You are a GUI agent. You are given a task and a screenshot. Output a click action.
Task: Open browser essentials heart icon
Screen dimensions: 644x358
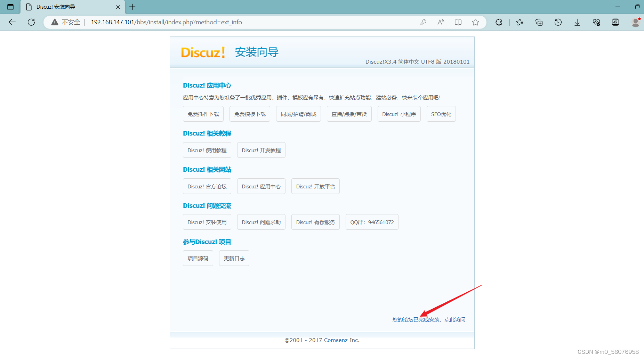[x=596, y=22]
